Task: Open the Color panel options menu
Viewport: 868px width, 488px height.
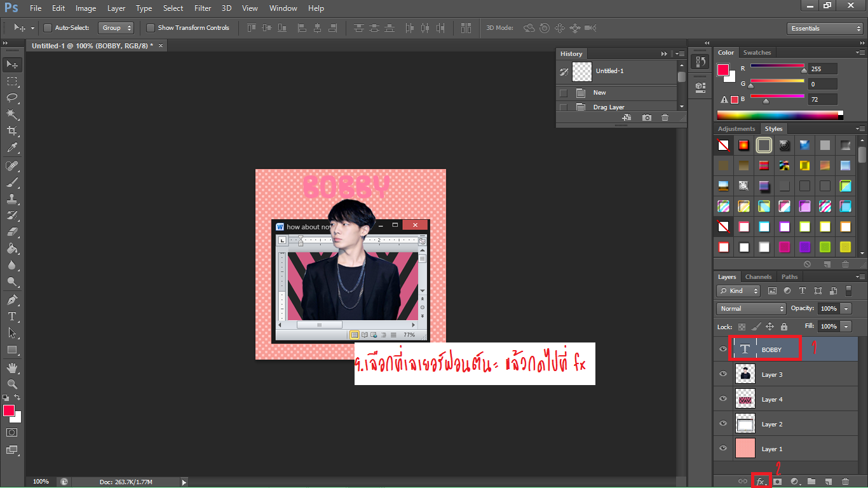Action: click(860, 53)
